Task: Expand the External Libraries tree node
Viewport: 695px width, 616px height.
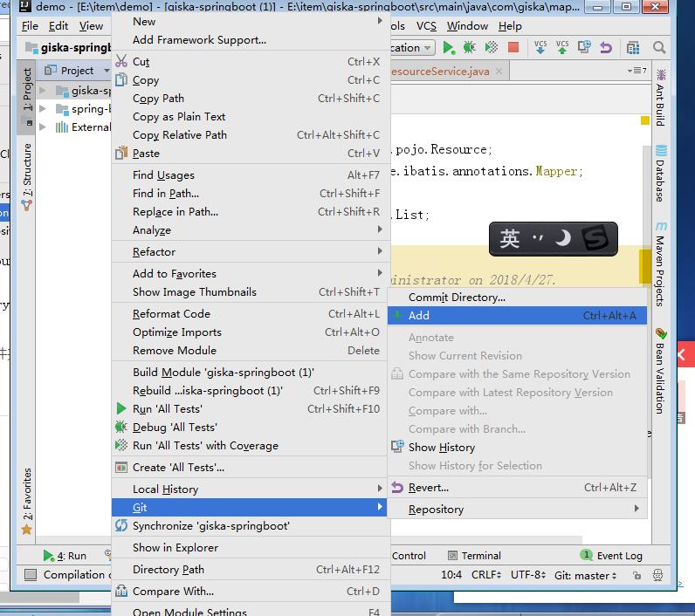Action: tap(43, 127)
